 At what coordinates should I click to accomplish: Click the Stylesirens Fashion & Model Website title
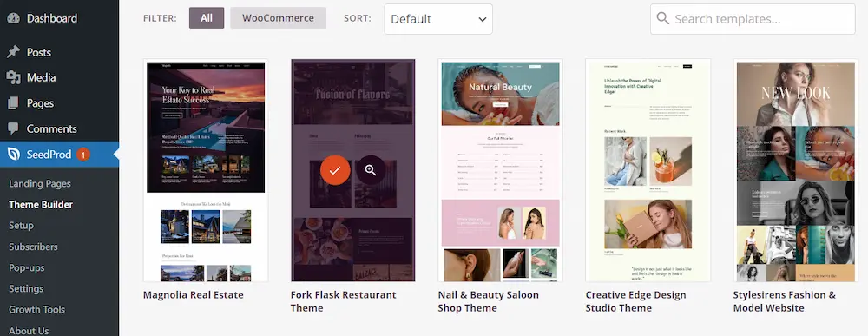[785, 301]
